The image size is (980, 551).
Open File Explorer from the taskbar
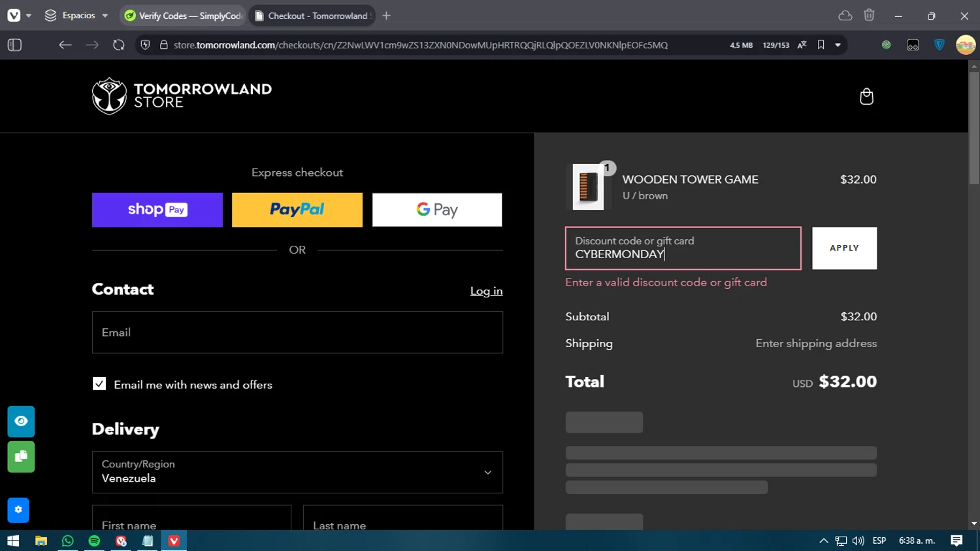point(41,541)
